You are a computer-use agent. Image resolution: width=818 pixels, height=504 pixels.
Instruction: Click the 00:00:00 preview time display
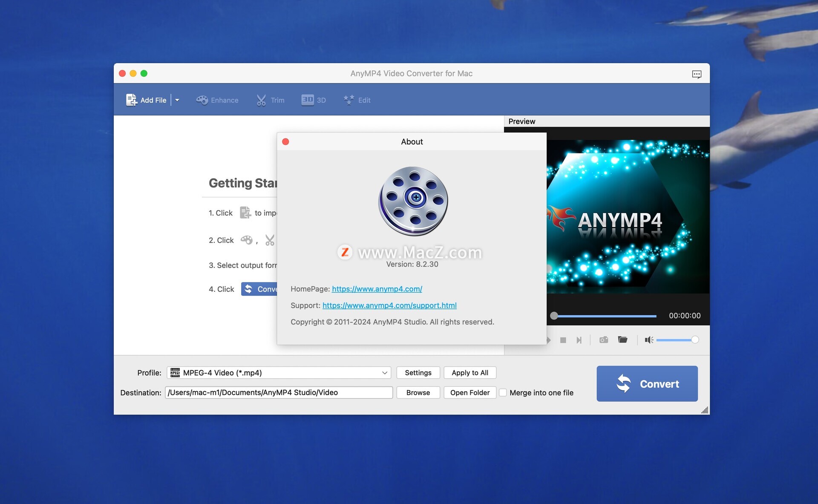685,316
